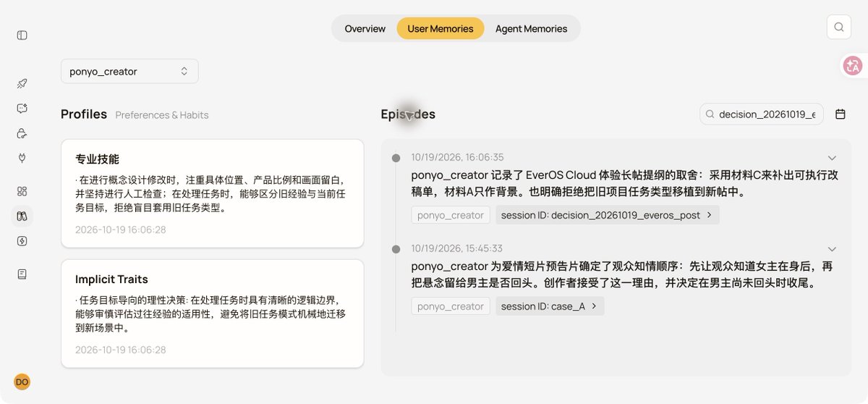Toggle the sidebar panel icon

[22, 35]
